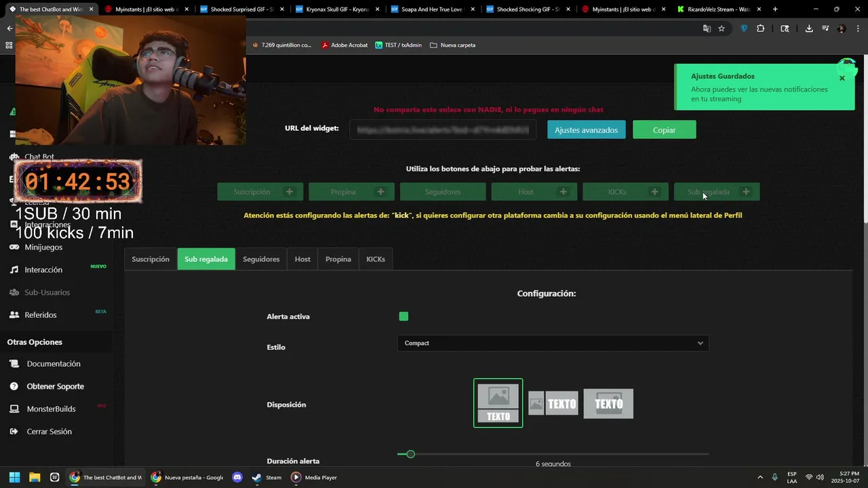Show hidden system tray icons
This screenshot has width=868, height=488.
coord(760,477)
